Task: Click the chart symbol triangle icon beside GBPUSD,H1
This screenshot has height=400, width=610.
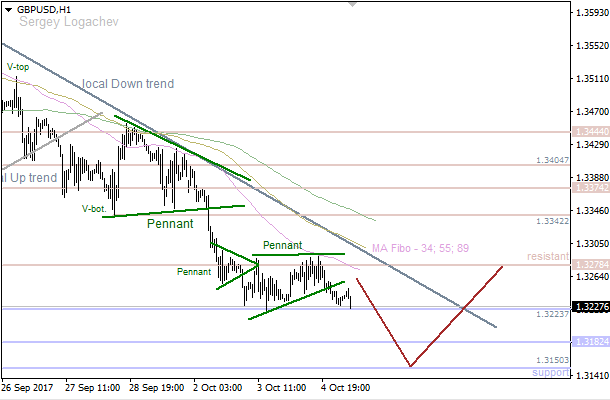Action: (x=6, y=8)
